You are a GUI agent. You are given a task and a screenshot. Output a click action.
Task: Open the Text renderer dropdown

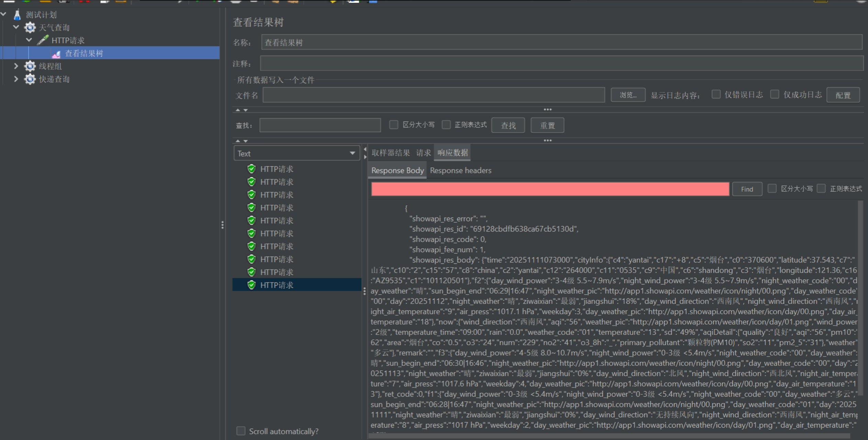point(296,153)
